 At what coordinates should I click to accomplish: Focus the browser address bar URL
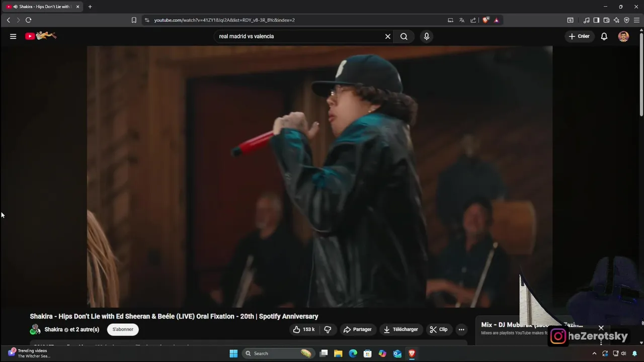224,20
